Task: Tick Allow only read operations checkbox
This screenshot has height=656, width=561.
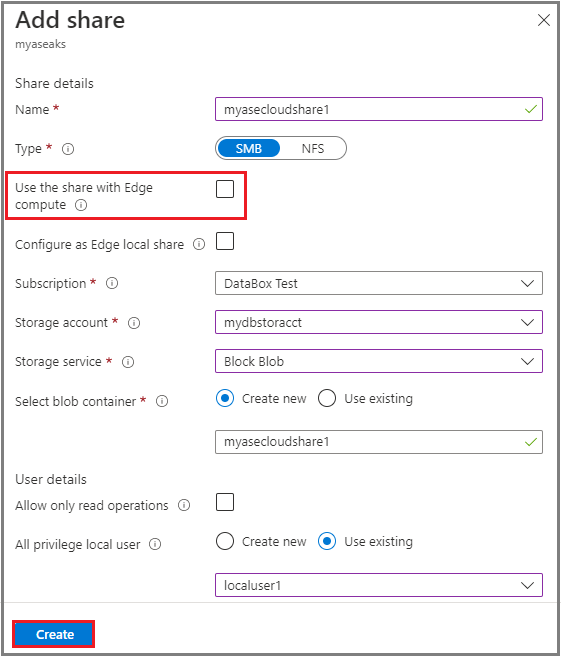Action: 225,502
